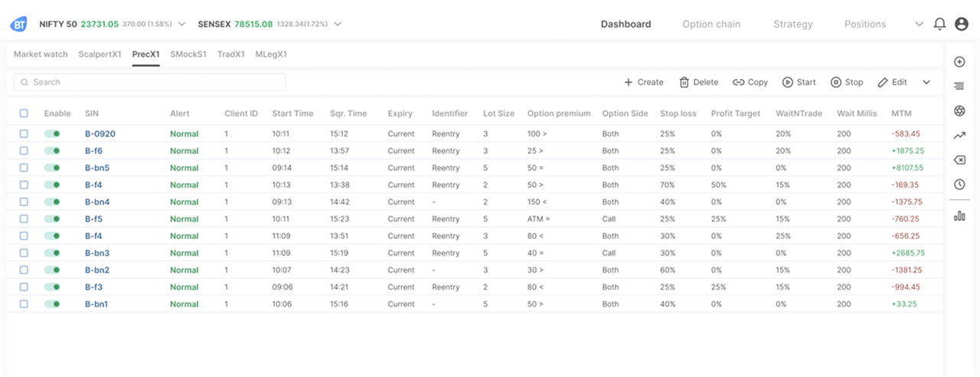The width and height of the screenshot is (980, 377).
Task: Expand the NIFTY 50 index dropdown
Action: [181, 25]
